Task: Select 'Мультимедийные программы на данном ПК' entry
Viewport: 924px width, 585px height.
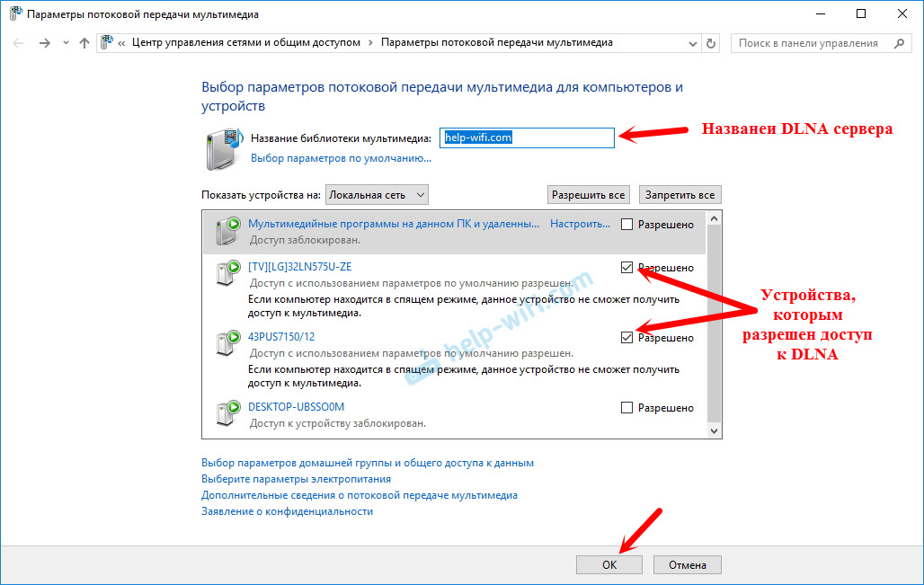Action: [x=394, y=224]
